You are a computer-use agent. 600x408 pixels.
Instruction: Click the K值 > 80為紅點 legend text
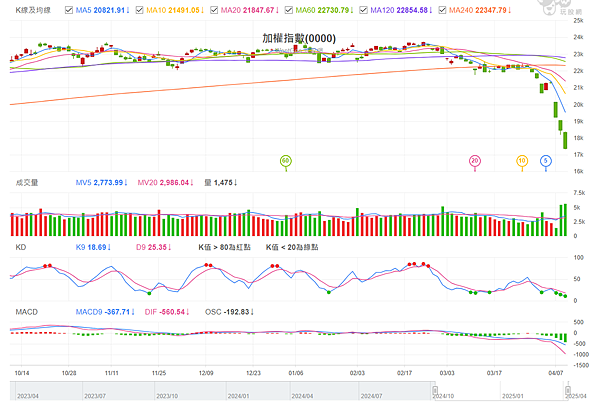pyautogui.click(x=224, y=248)
